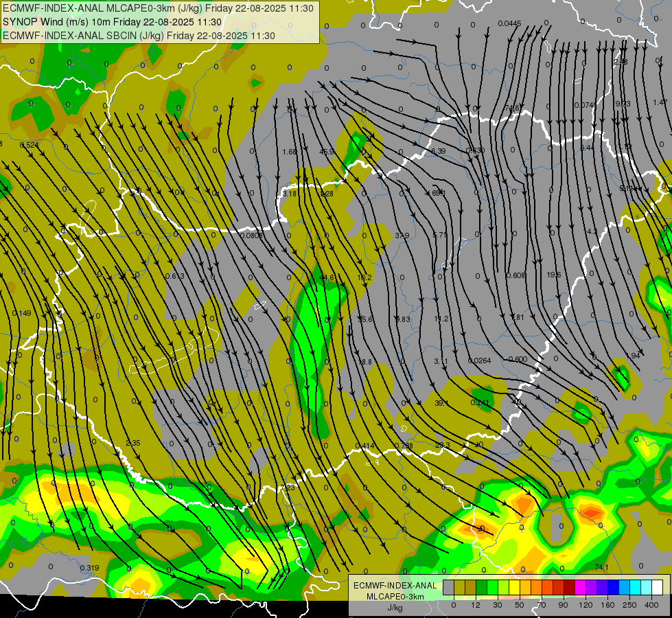Click the map value 1.47

point(660,102)
